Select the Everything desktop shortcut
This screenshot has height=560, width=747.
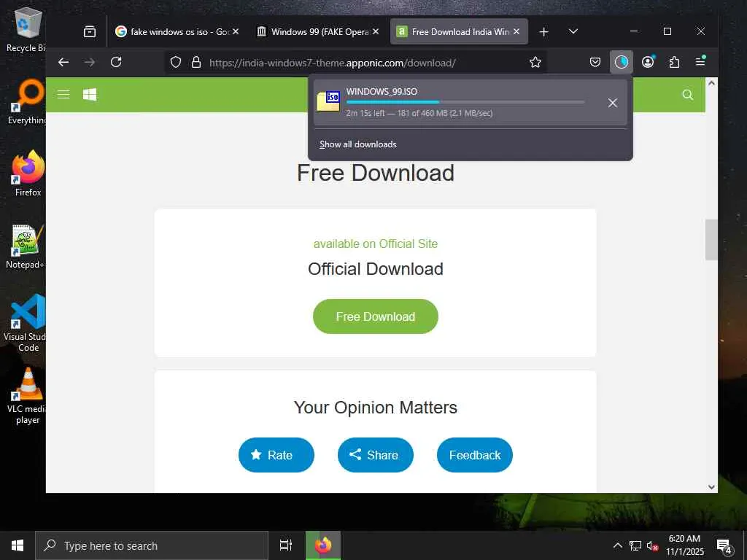coord(27,102)
